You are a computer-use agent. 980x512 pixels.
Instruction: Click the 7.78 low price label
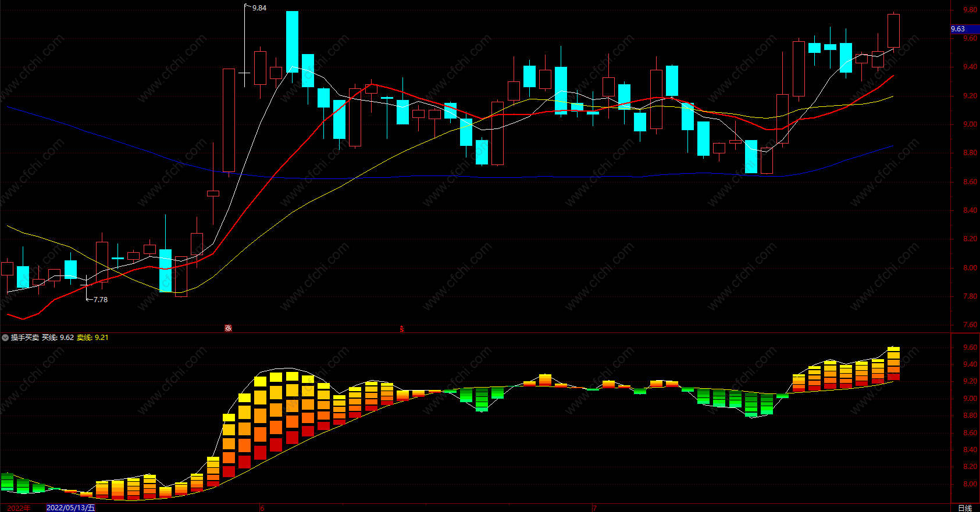tap(101, 300)
